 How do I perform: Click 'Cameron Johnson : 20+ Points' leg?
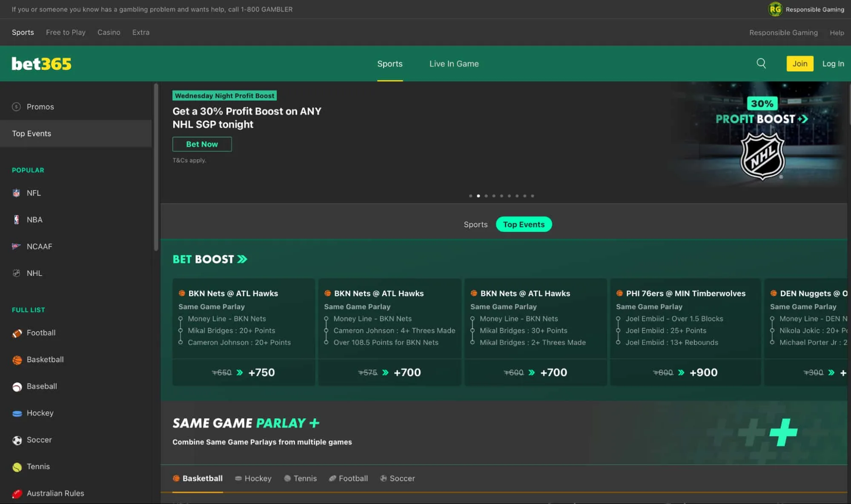(x=239, y=342)
